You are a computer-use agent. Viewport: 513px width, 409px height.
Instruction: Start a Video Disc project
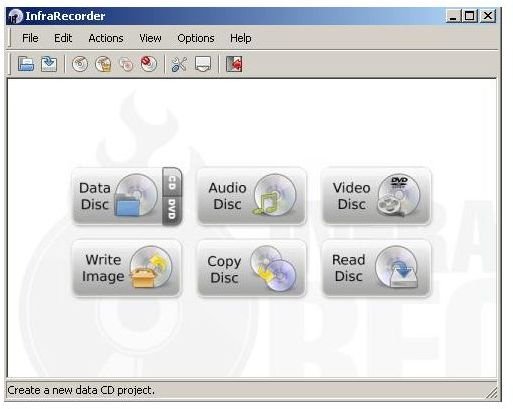(x=376, y=196)
